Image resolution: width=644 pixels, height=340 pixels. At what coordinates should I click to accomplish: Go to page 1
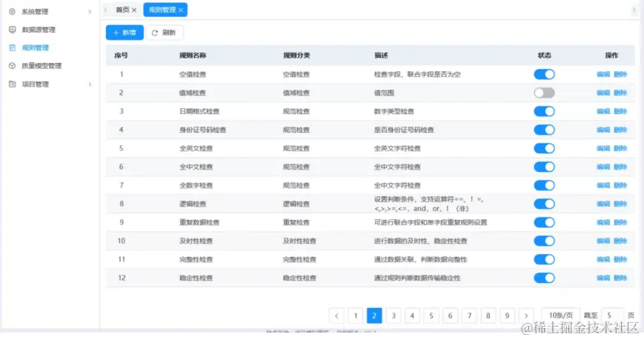355,316
